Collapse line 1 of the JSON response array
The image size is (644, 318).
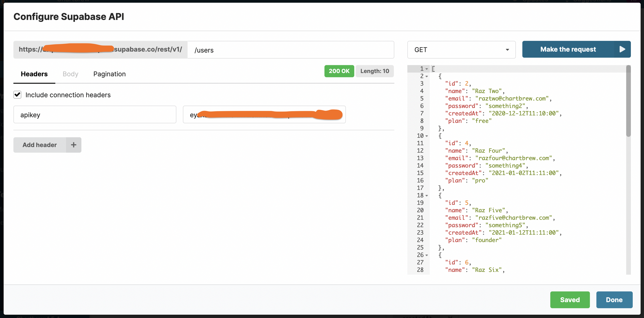point(426,69)
